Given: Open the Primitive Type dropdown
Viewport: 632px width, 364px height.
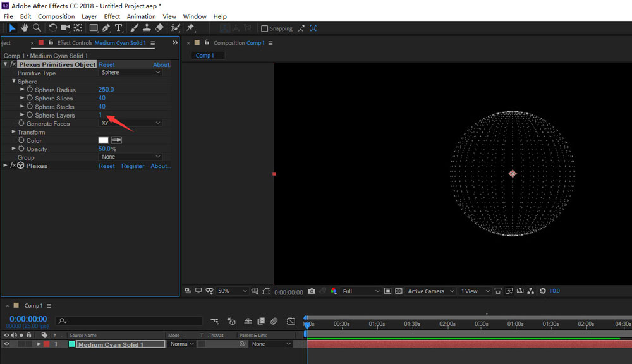Looking at the screenshot, I should 131,73.
